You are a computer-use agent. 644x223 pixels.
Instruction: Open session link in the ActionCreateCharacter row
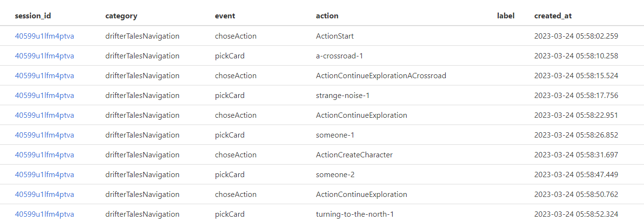[44, 154]
